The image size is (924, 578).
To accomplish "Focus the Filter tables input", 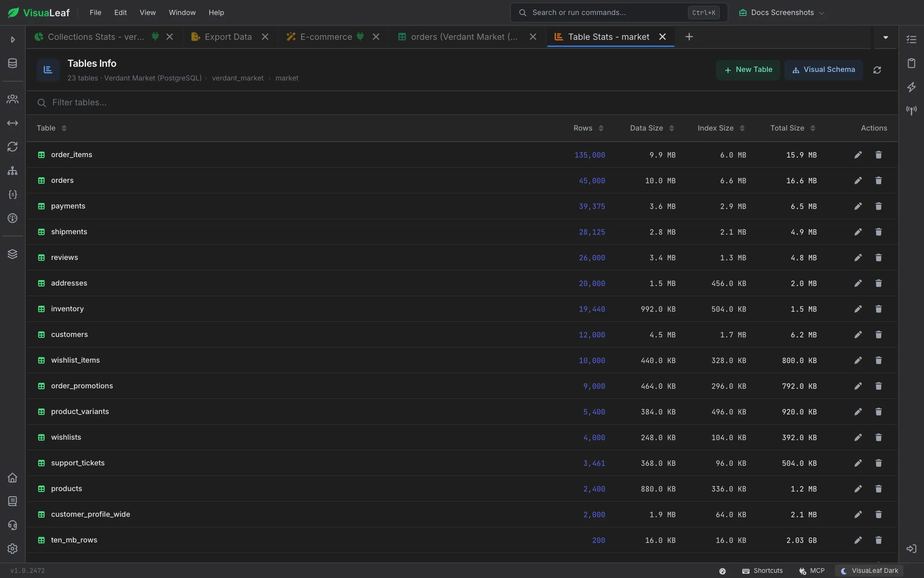I will (x=462, y=103).
